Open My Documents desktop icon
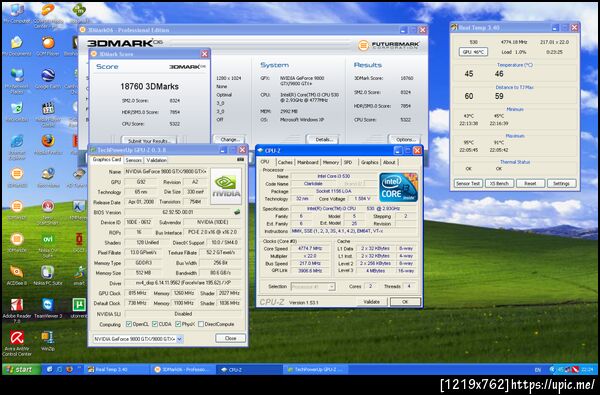 pyautogui.click(x=17, y=46)
